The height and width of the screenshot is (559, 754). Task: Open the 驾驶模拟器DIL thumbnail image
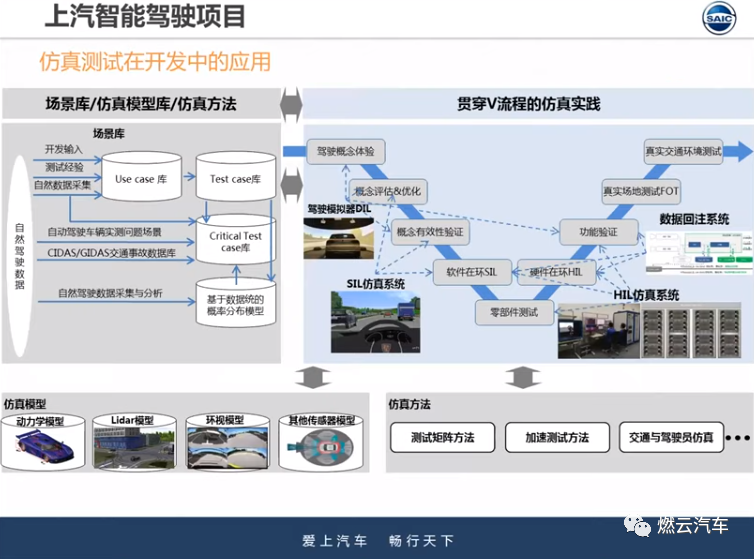click(339, 238)
